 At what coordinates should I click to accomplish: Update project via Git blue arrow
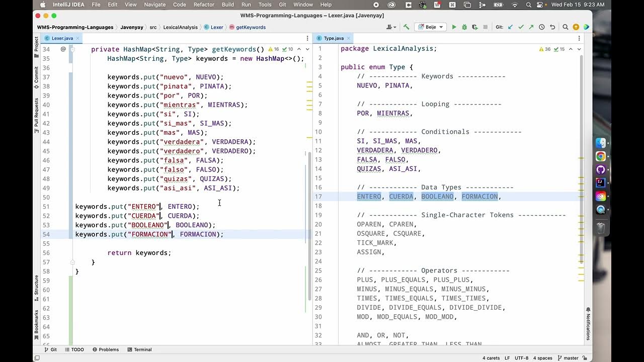pyautogui.click(x=511, y=27)
